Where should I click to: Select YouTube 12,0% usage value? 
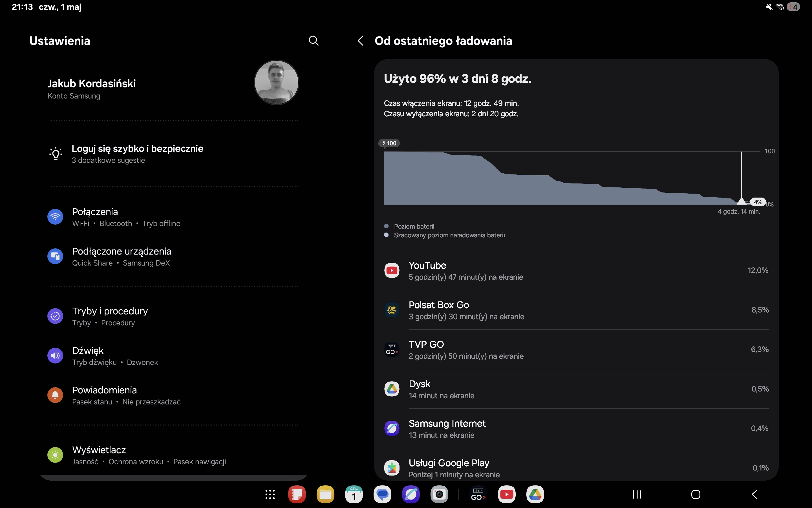pyautogui.click(x=758, y=270)
